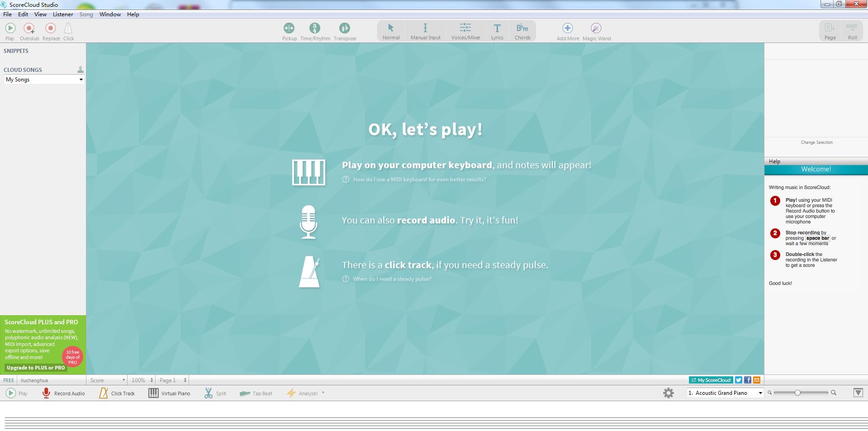Open the Voices/Mixer mode

click(465, 31)
